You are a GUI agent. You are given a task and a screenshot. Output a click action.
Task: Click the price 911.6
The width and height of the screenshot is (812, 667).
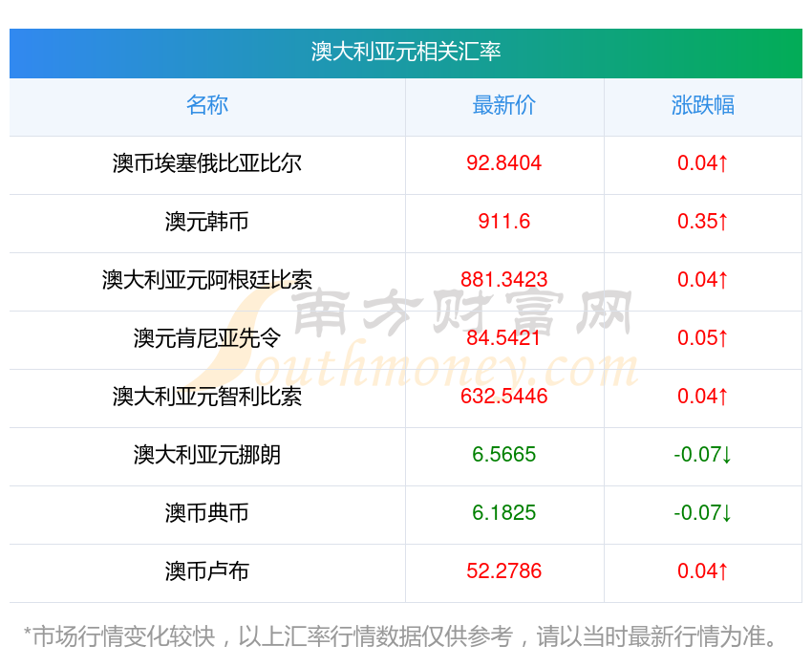503,222
